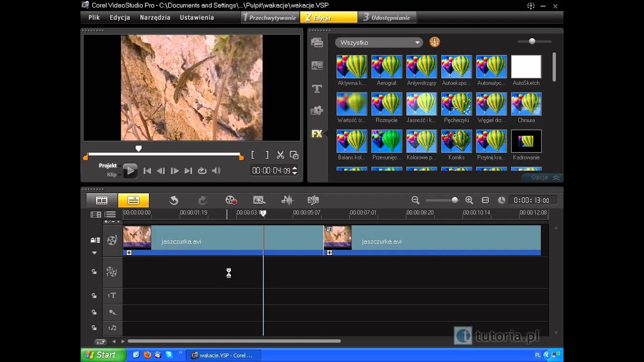The width and height of the screenshot is (644, 362).
Task: Toggle repeat playback in the preview
Action: 202,171
